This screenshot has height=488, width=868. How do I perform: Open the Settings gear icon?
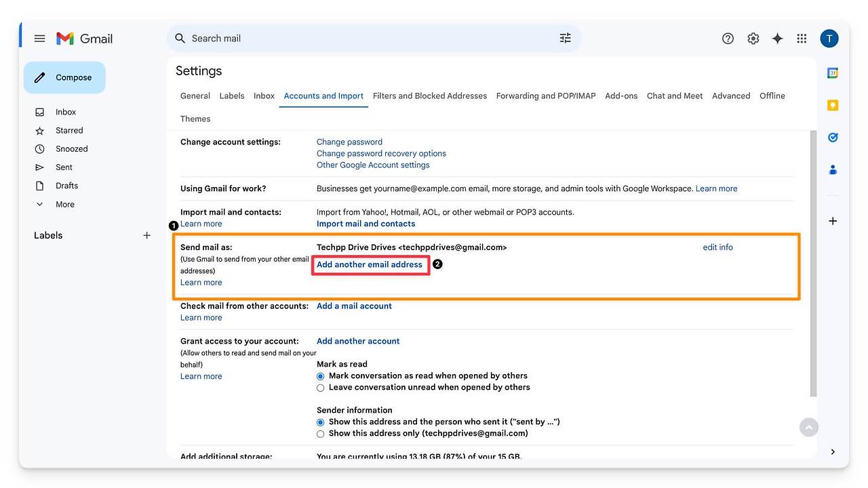click(753, 39)
